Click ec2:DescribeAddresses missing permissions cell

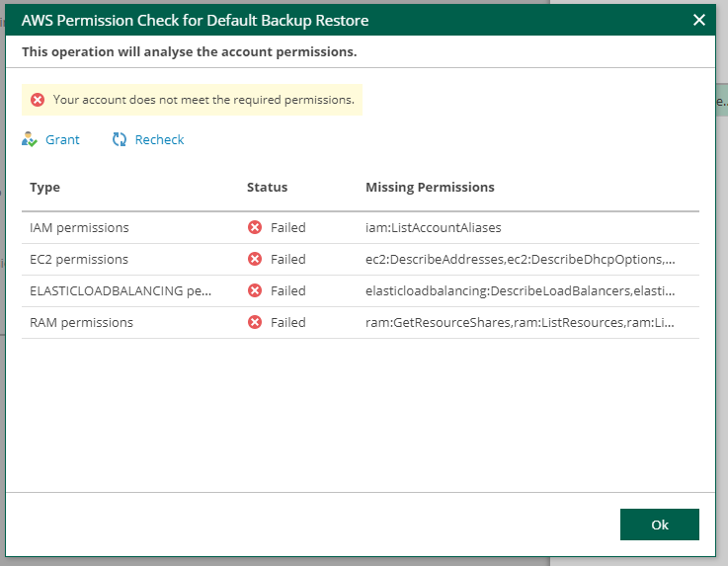[x=520, y=259]
